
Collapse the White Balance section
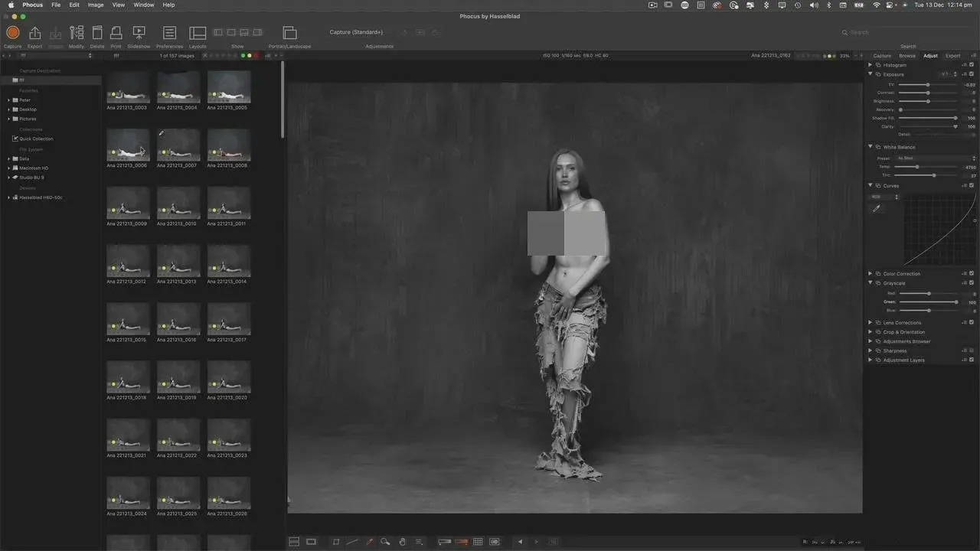click(x=870, y=147)
